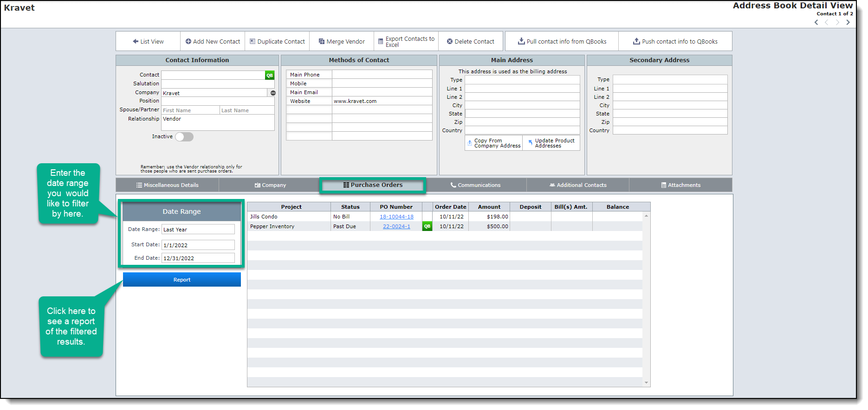
Task: Click Secondary Address Line 1 field
Action: click(x=670, y=89)
